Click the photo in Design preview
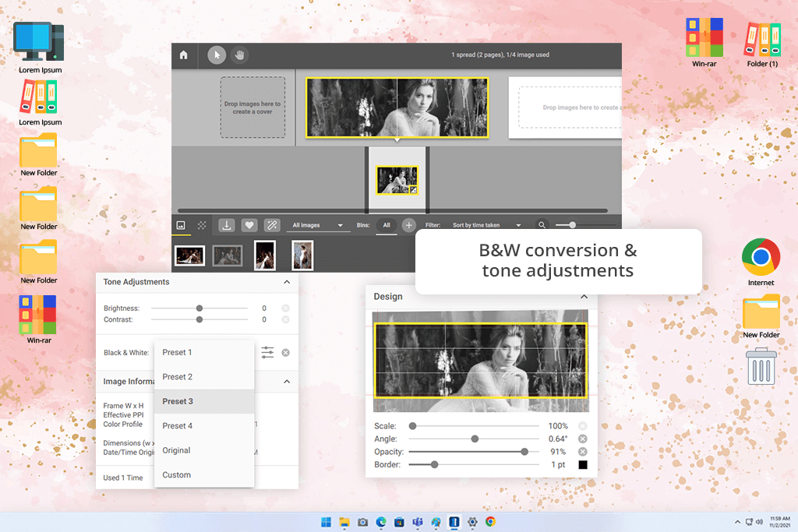The width and height of the screenshot is (798, 532). (481, 360)
